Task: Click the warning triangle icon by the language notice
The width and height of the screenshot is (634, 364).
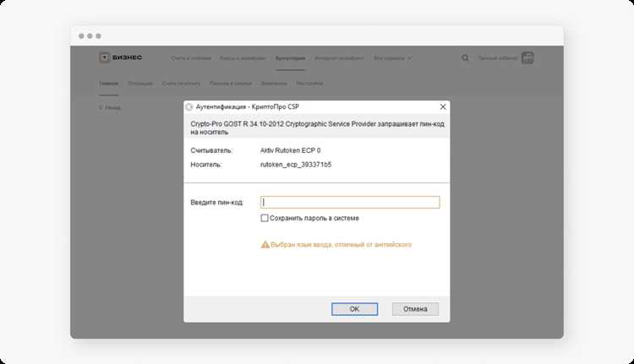Action: pyautogui.click(x=265, y=244)
